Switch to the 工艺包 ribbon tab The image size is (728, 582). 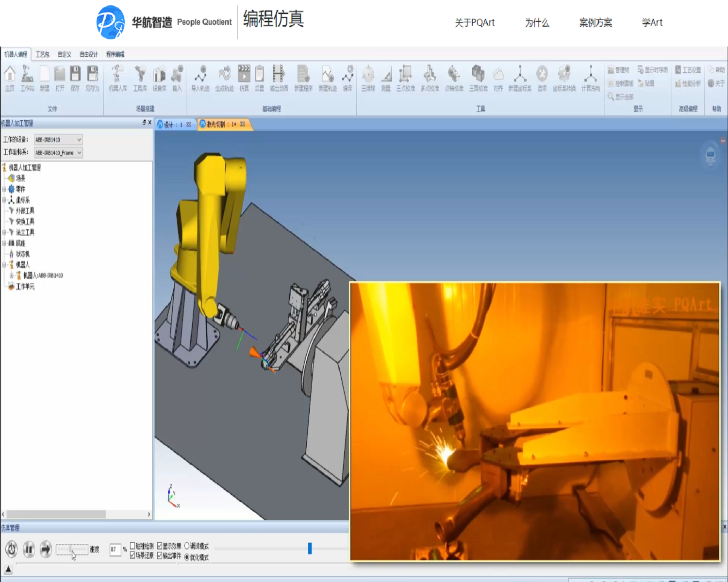click(x=42, y=54)
